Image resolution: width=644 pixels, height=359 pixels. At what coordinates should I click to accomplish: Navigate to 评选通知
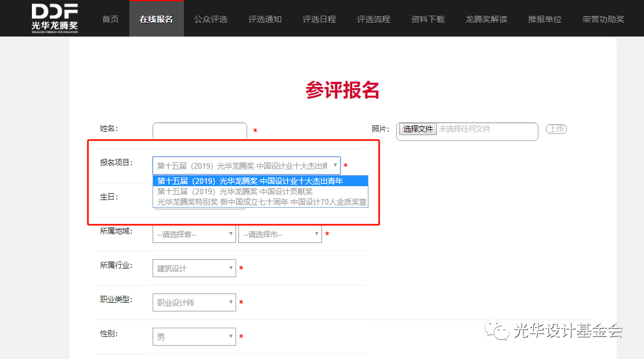(x=265, y=19)
